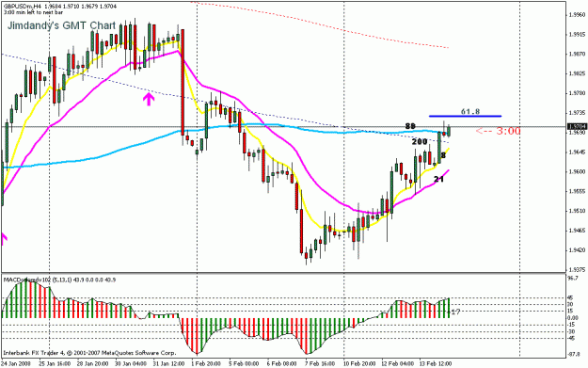Click the "200" moving average label

coord(420,142)
